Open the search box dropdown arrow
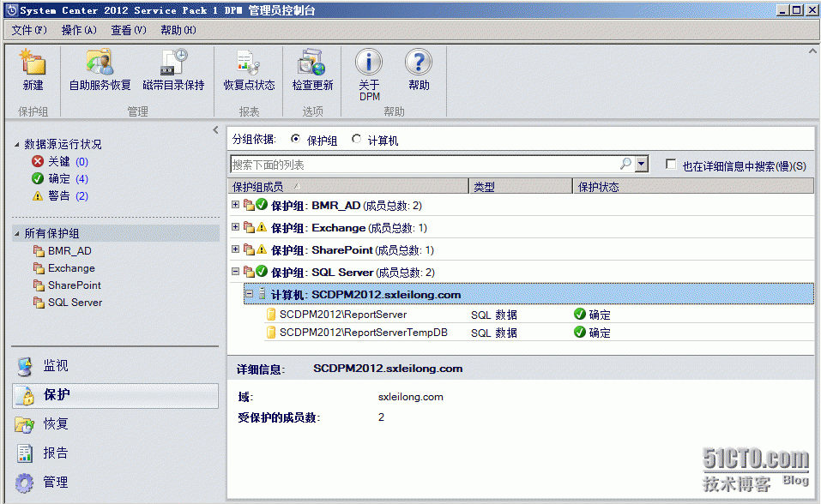This screenshot has height=504, width=821. pyautogui.click(x=642, y=164)
